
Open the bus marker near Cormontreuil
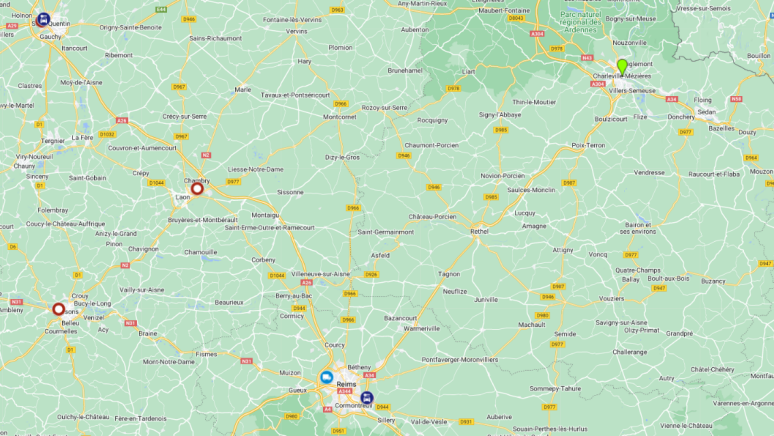(x=367, y=397)
